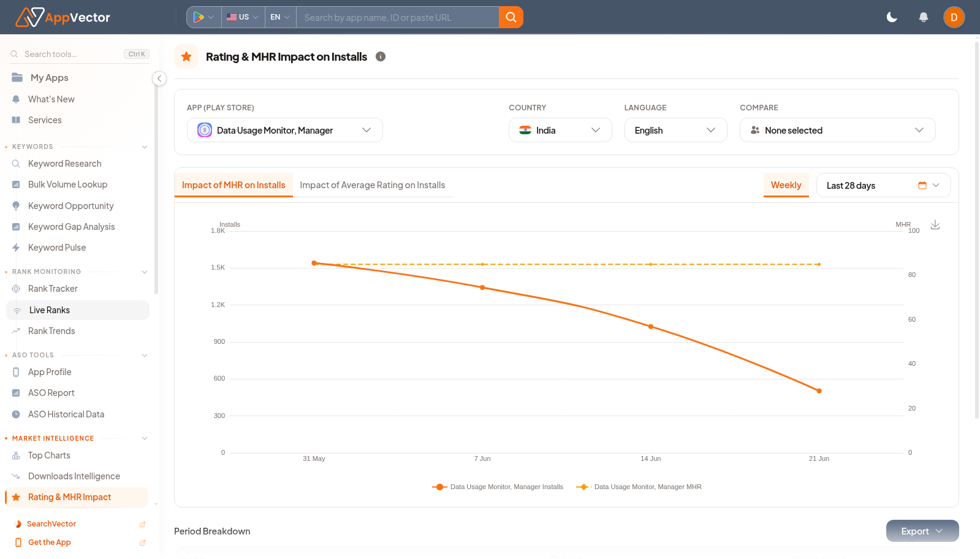This screenshot has height=559, width=980.
Task: Change the US country selector in header
Action: tap(243, 17)
